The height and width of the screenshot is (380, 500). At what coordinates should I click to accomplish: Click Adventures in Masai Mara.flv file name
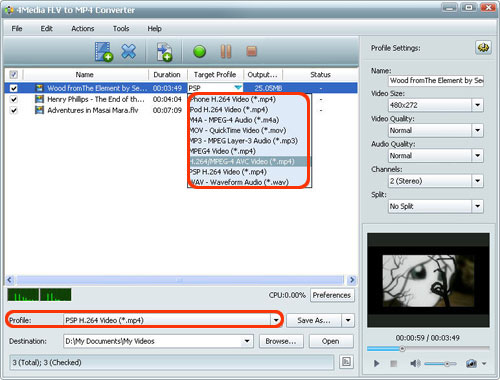coord(93,110)
